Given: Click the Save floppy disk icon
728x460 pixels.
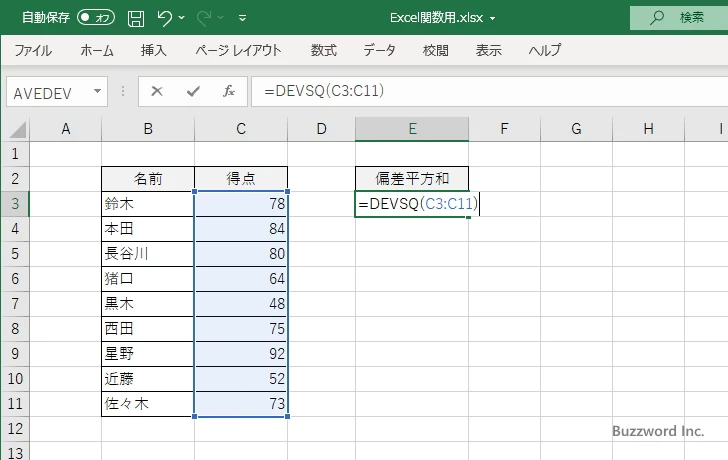Looking at the screenshot, I should [x=136, y=18].
